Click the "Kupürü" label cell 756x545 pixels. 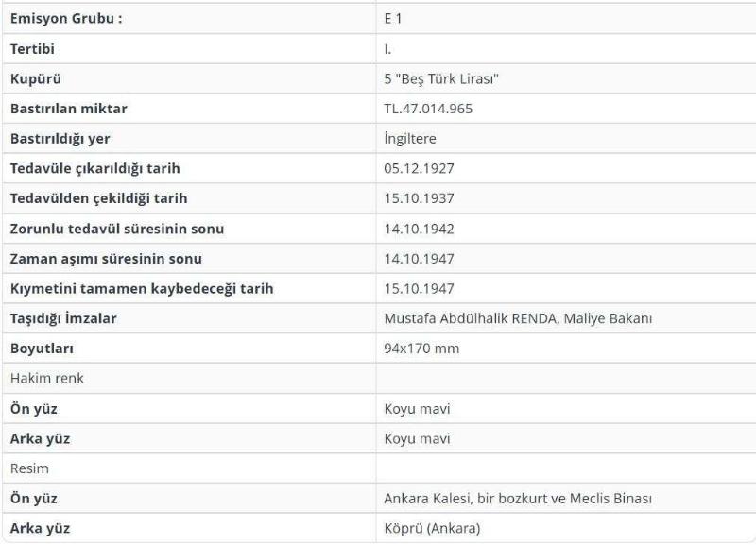pyautogui.click(x=36, y=78)
